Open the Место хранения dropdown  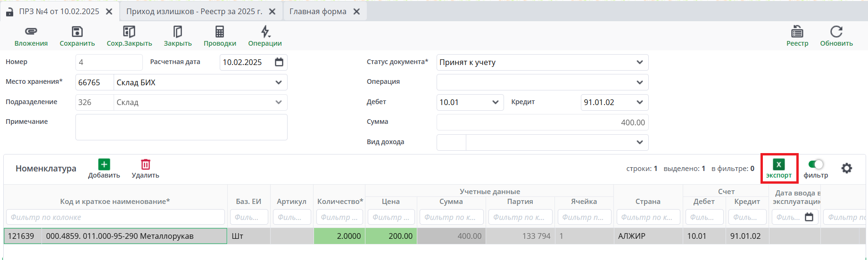click(278, 82)
